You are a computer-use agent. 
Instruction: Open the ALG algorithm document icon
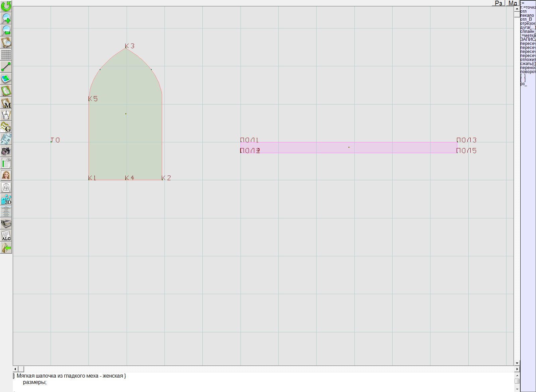pos(6,236)
